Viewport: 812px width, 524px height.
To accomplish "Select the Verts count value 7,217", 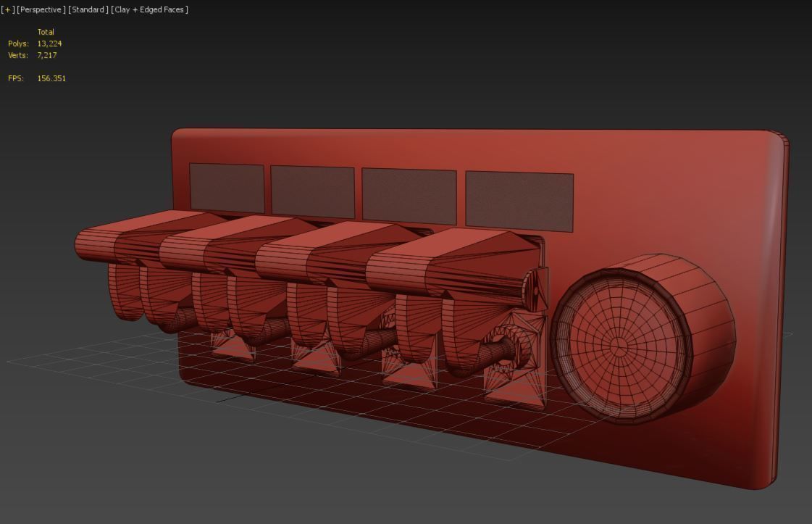I will 47,55.
